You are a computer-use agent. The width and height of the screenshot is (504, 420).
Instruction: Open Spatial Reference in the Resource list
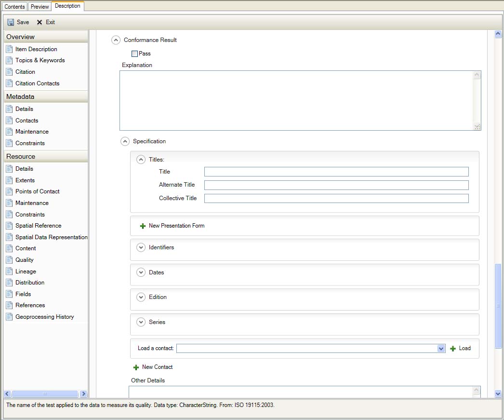38,226
